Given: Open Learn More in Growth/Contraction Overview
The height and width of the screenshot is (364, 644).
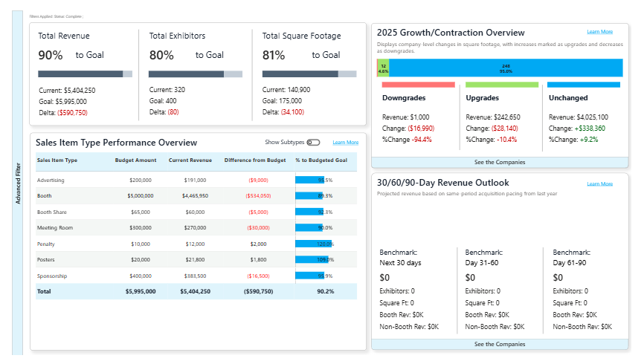Looking at the screenshot, I should [x=599, y=32].
